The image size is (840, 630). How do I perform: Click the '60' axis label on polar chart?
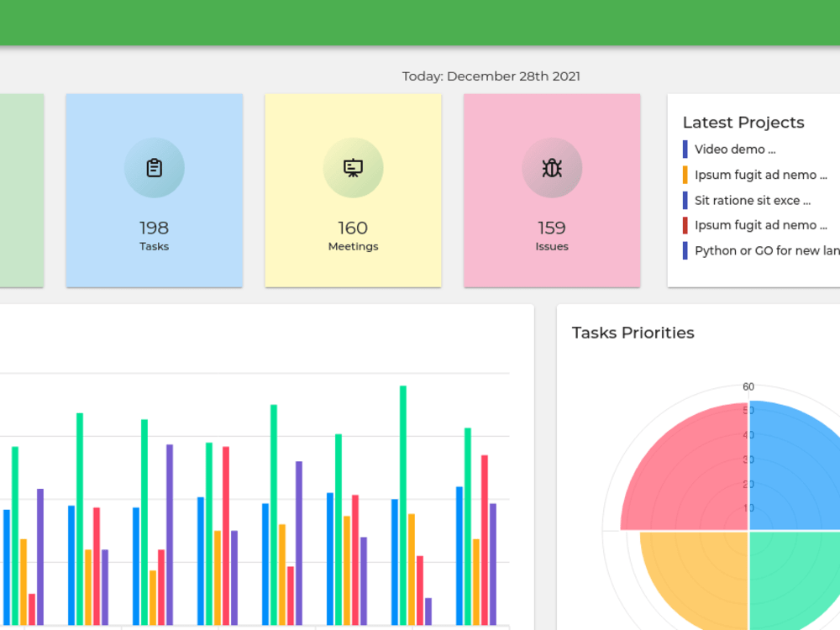point(748,386)
